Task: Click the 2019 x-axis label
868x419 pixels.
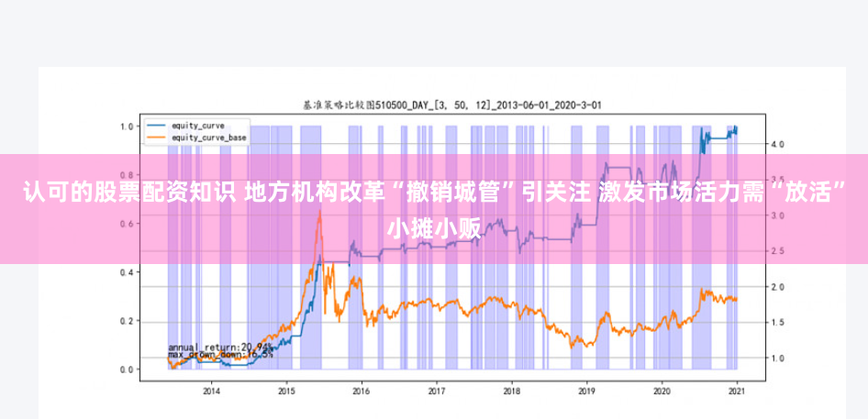Action: click(587, 391)
